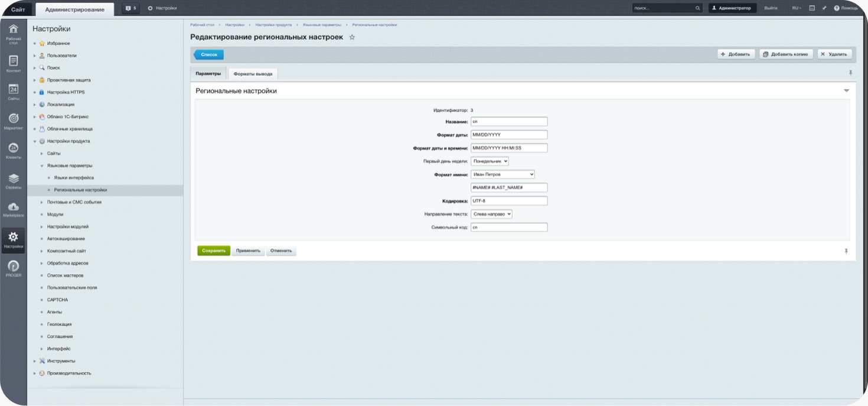Click the Удалить button
868x406 pixels.
(x=835, y=54)
